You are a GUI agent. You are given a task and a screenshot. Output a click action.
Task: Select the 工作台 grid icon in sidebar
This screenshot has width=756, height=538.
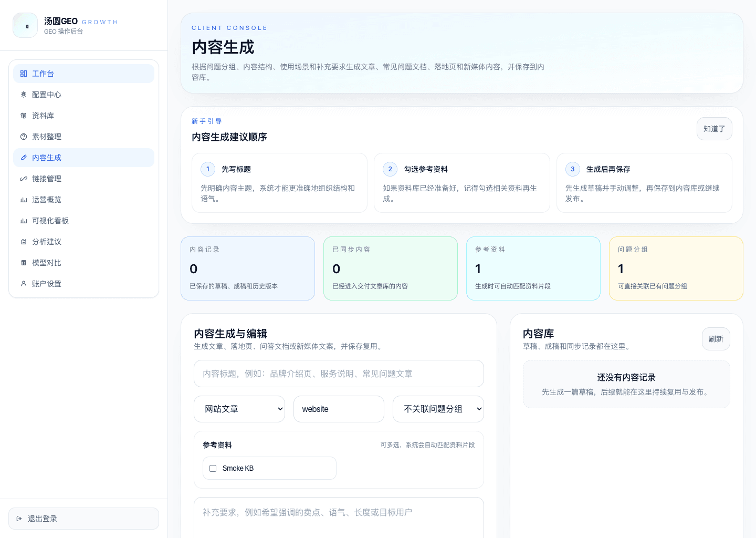click(x=24, y=74)
